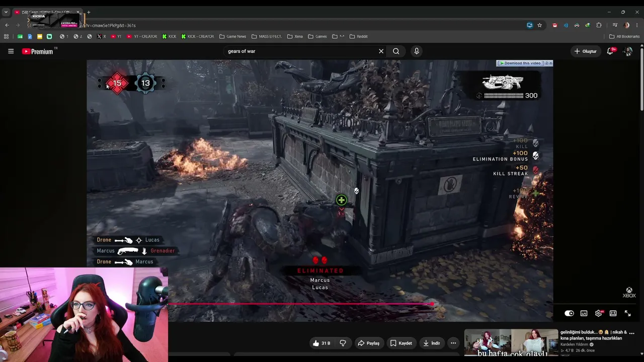Expand the All Bookmarks folder
This screenshot has height=362, width=644.
[624, 36]
